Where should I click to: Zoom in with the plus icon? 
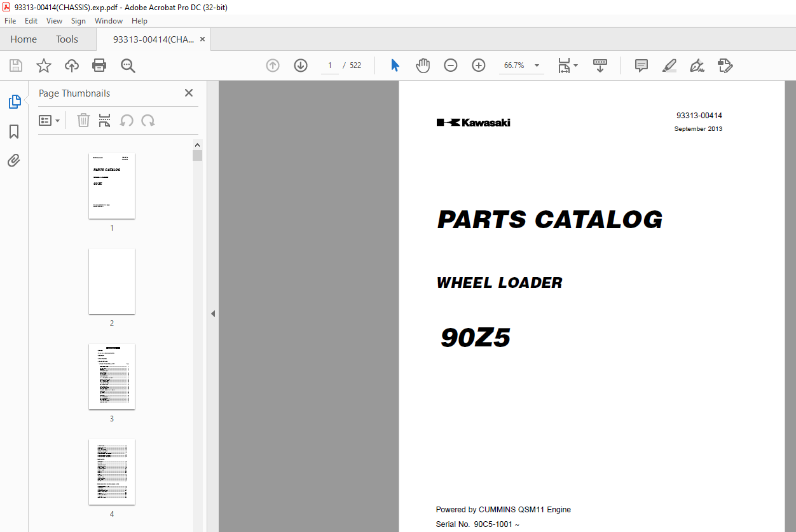click(x=479, y=65)
